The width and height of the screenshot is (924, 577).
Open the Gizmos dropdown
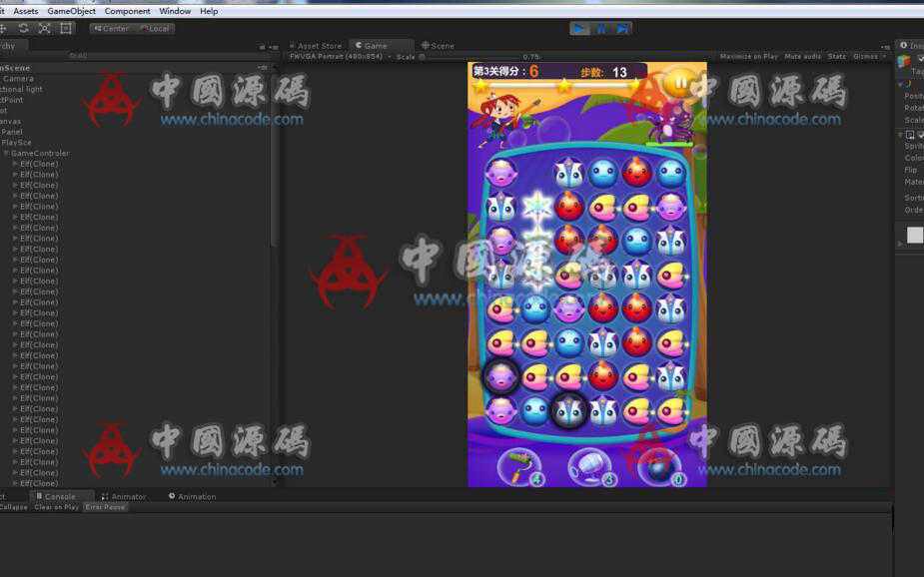tap(866, 57)
